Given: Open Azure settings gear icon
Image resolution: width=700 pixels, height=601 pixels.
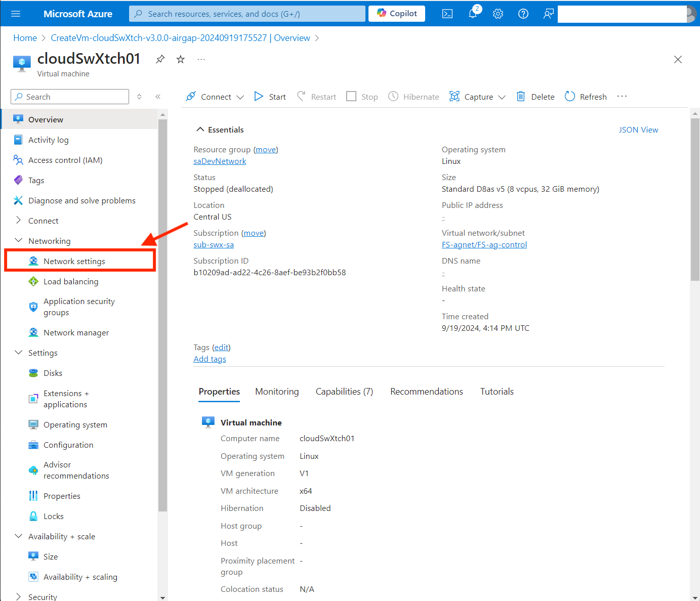Looking at the screenshot, I should tap(498, 14).
